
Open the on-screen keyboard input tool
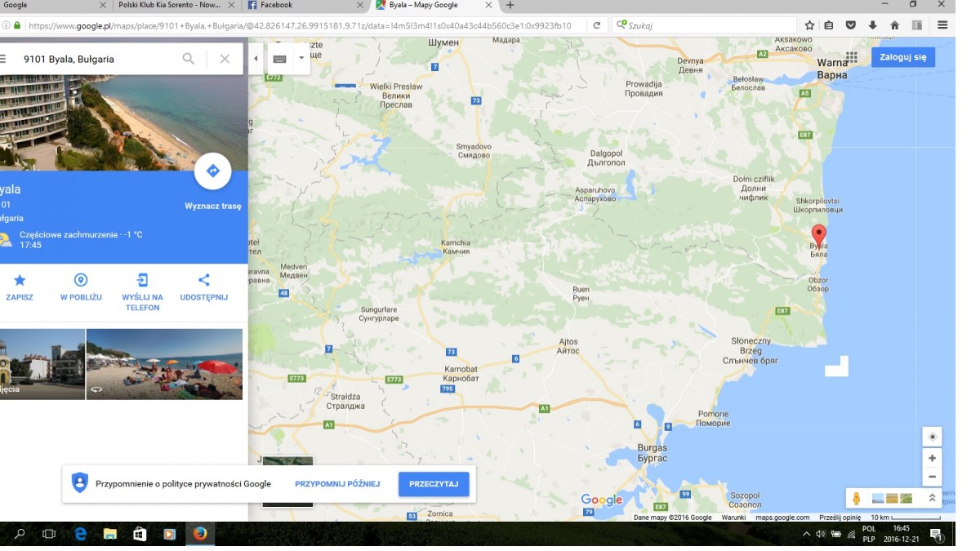click(279, 59)
